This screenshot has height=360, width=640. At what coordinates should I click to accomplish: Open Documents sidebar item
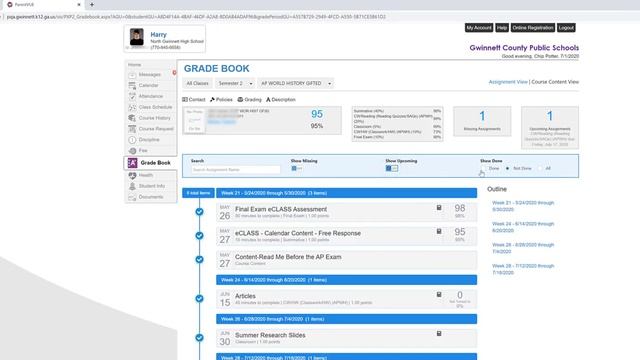[151, 197]
